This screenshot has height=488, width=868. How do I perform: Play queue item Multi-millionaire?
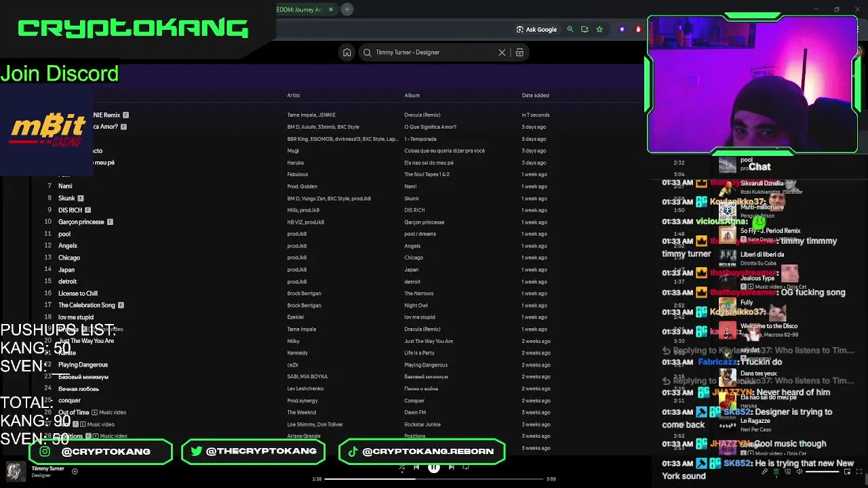tap(762, 207)
